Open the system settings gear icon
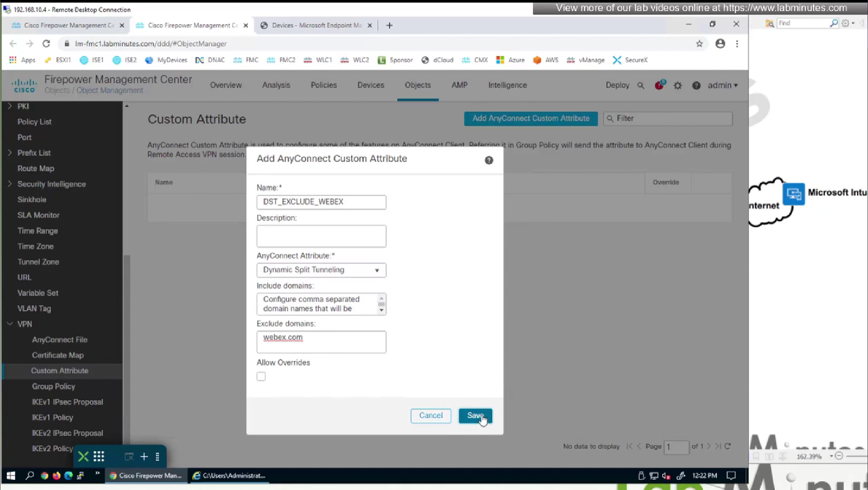The height and width of the screenshot is (490, 868). 677,86
